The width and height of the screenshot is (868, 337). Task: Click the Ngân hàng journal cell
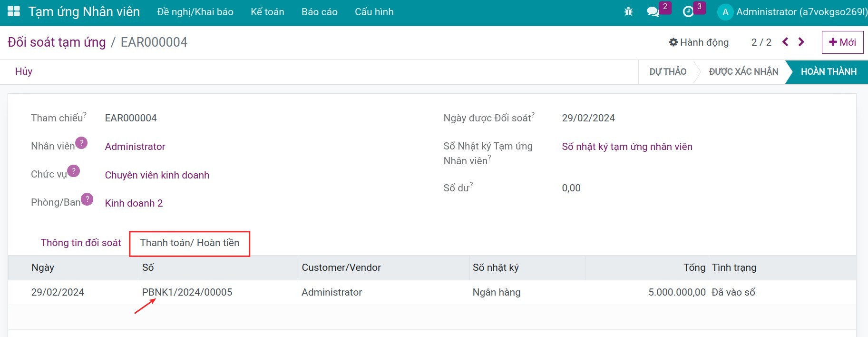point(497,292)
